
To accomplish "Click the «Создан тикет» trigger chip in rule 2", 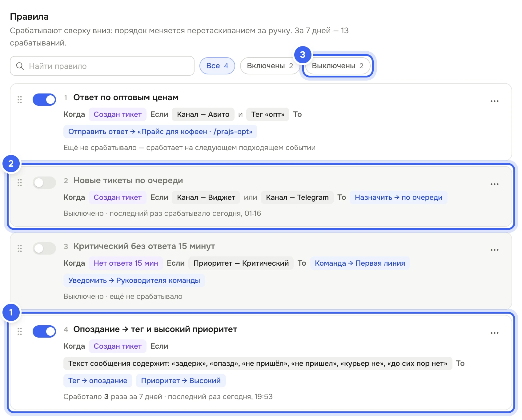I will pos(118,197).
